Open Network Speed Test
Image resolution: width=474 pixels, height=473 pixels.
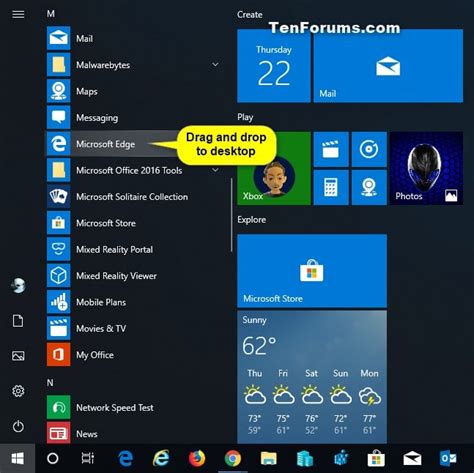coord(133,407)
